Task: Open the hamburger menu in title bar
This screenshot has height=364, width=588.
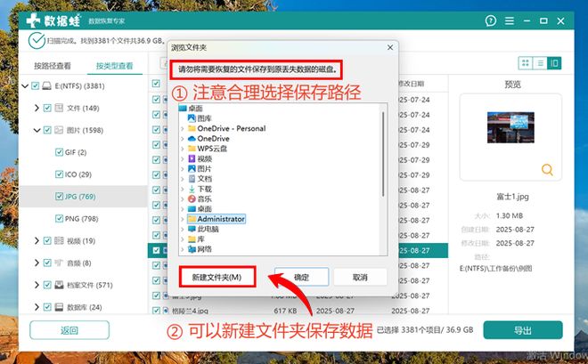Action: point(510,20)
